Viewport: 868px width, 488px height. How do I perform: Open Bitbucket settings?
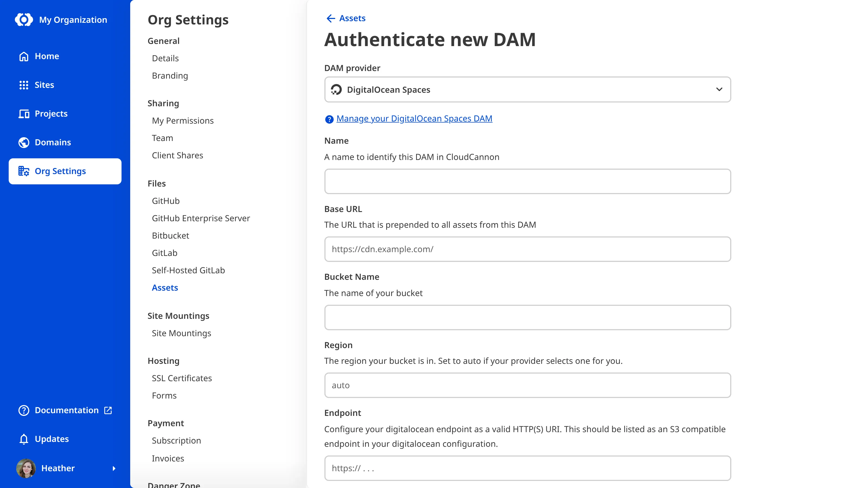tap(170, 235)
